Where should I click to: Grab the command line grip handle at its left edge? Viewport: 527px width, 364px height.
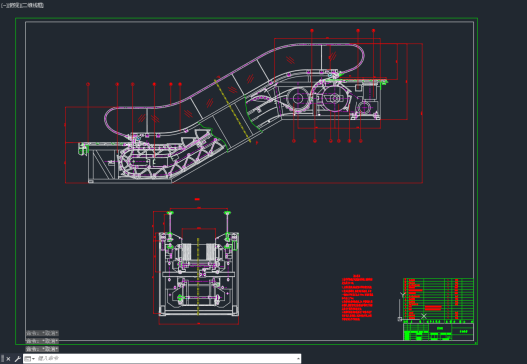(x=2, y=359)
